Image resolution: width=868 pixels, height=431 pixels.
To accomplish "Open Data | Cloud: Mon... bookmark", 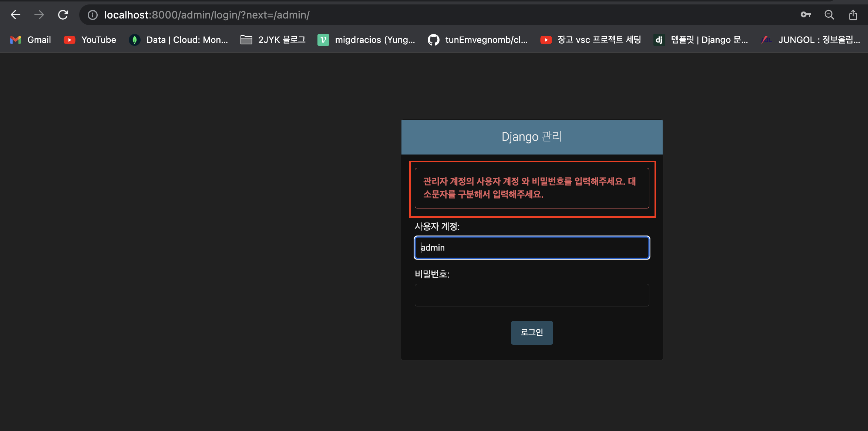I will pos(178,40).
